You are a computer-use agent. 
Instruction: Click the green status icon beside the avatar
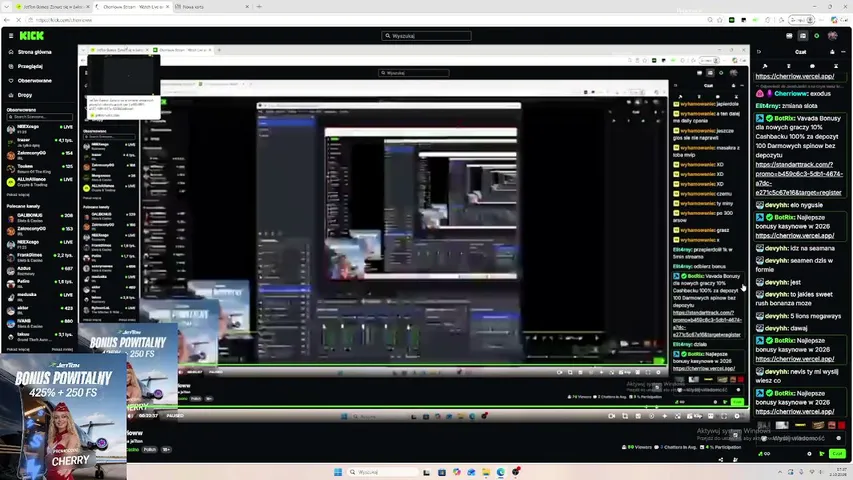click(817, 36)
